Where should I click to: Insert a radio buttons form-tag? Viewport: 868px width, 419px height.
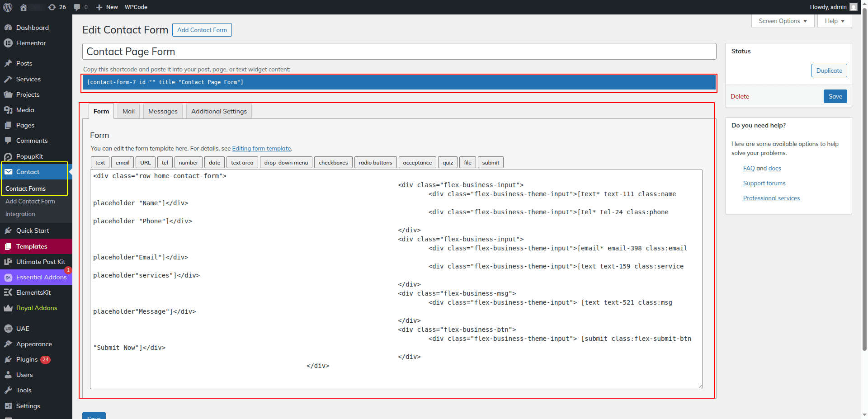coord(376,163)
